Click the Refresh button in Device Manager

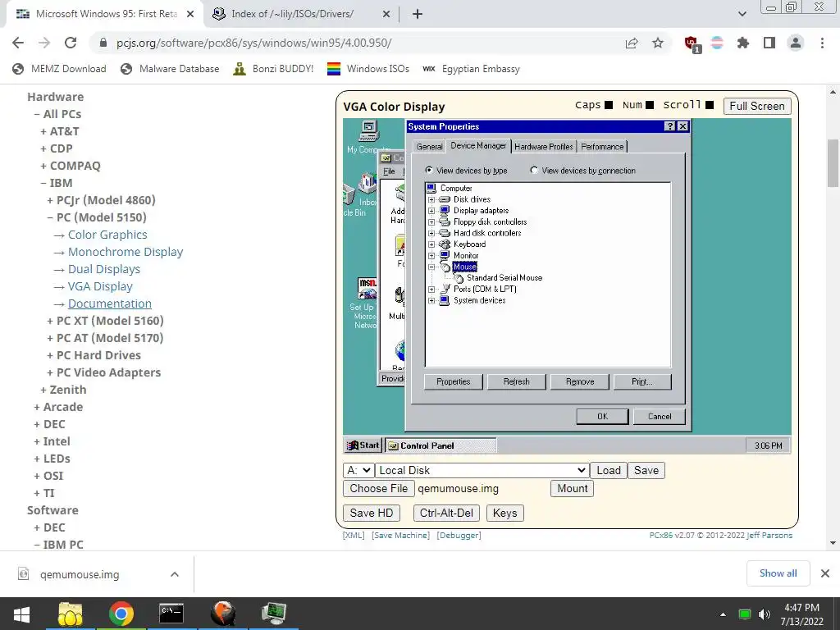[x=517, y=381]
